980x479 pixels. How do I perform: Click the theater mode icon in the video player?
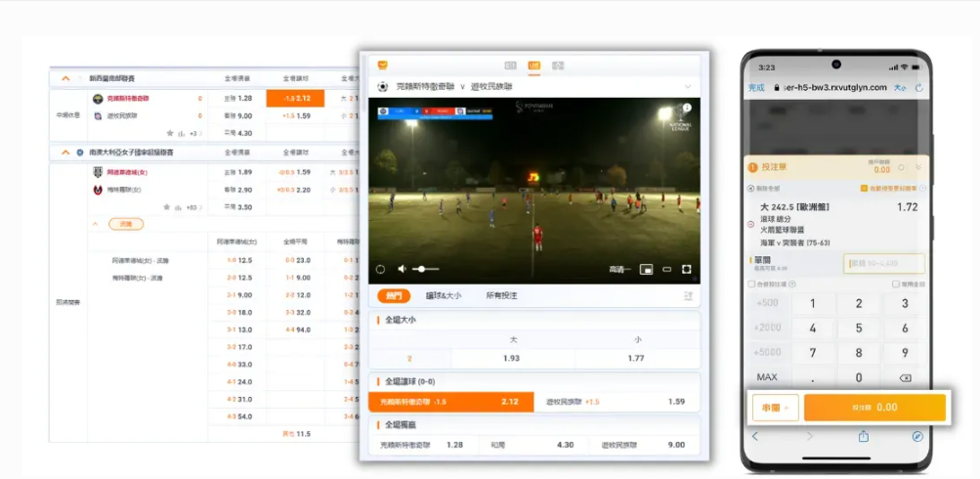[x=667, y=269]
